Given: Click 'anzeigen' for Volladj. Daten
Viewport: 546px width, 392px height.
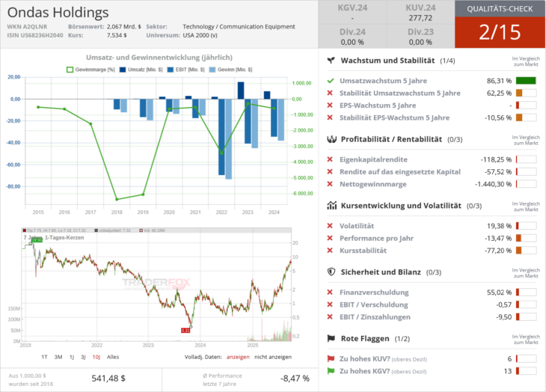Looking at the screenshot, I should [238, 357].
